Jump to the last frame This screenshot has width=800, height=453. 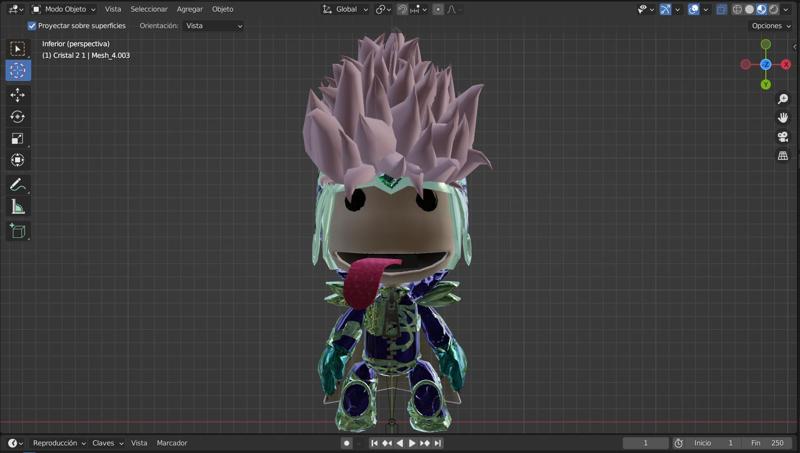coord(438,443)
